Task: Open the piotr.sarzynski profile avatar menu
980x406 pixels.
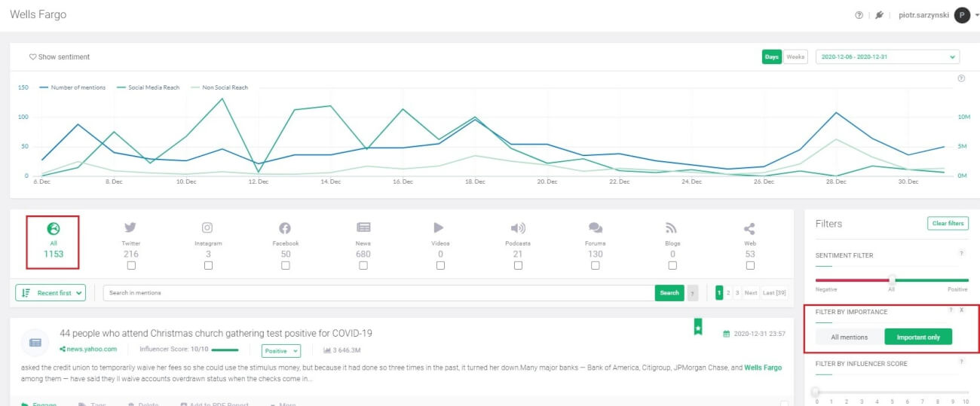Action: pyautogui.click(x=962, y=15)
